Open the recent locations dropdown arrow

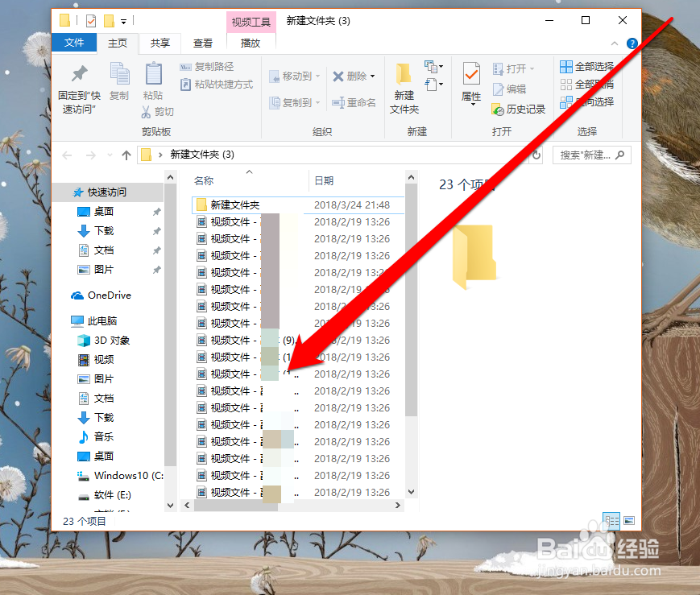point(110,155)
